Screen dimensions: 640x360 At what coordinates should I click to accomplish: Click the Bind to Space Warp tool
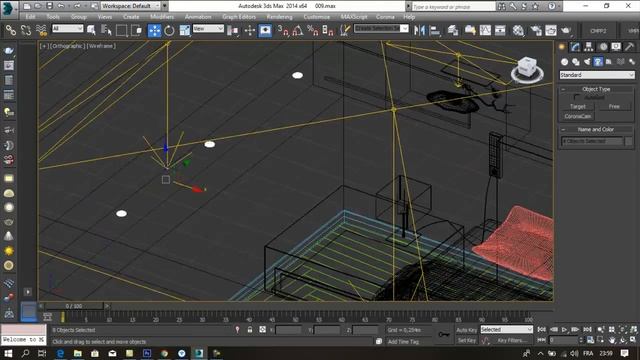[41, 30]
